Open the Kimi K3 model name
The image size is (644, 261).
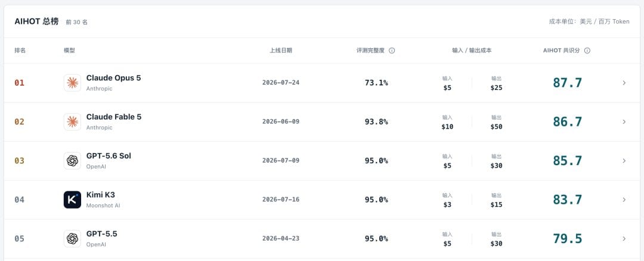[x=101, y=195]
